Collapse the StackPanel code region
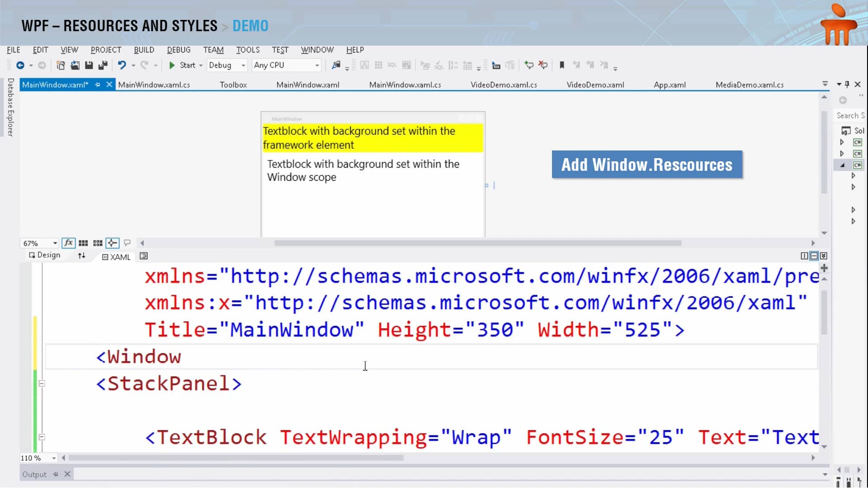Image resolution: width=868 pixels, height=488 pixels. click(x=42, y=384)
